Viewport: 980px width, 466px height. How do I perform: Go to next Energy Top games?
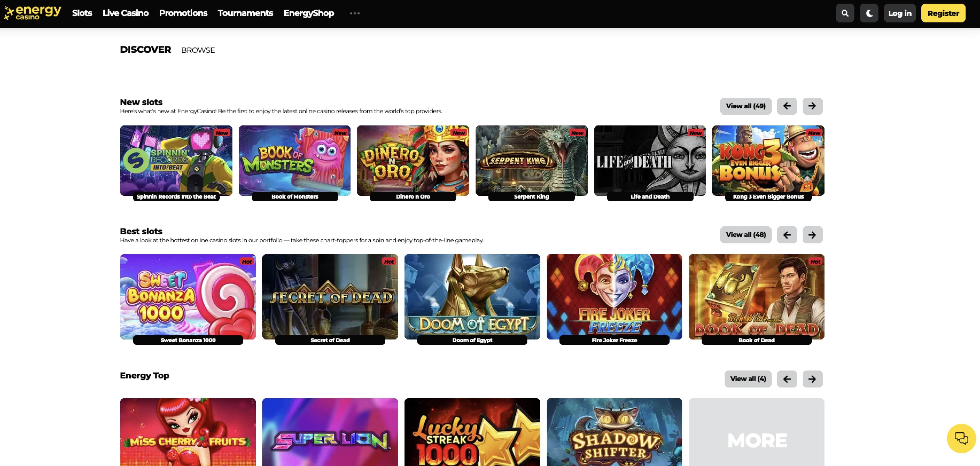[812, 379]
